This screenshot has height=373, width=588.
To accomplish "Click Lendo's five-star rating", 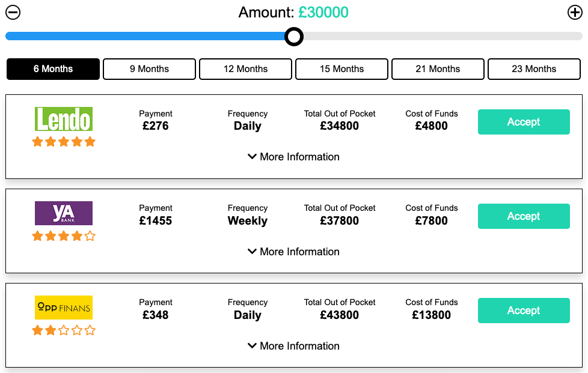I will click(x=64, y=142).
